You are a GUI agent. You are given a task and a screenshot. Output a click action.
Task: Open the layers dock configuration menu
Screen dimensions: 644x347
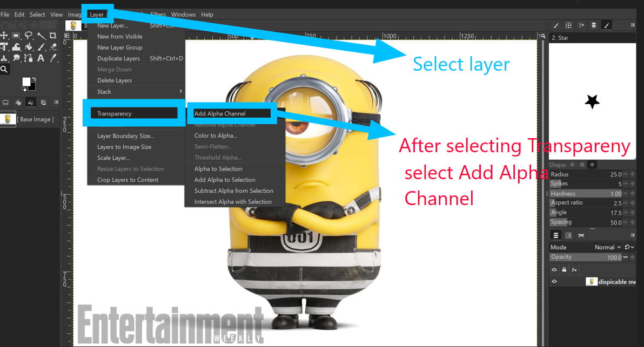[x=633, y=235]
